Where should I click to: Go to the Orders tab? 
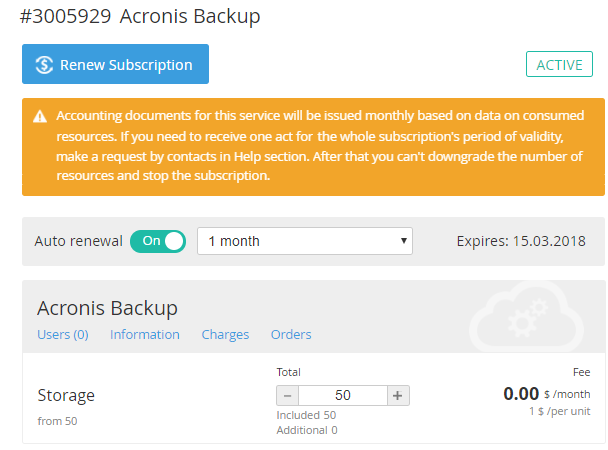coord(291,334)
